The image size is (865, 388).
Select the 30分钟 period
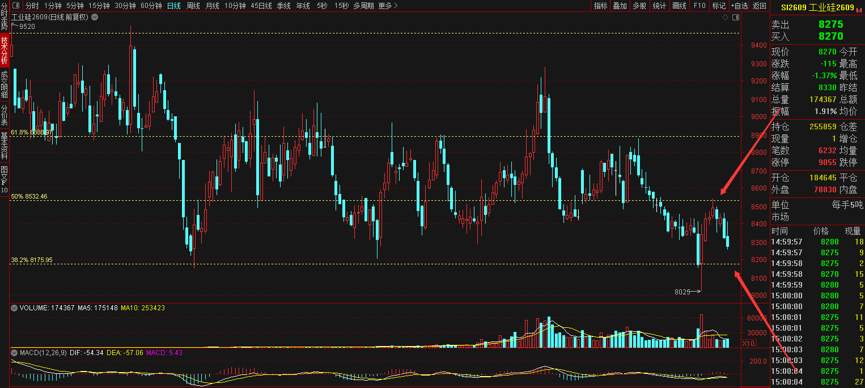tap(125, 6)
